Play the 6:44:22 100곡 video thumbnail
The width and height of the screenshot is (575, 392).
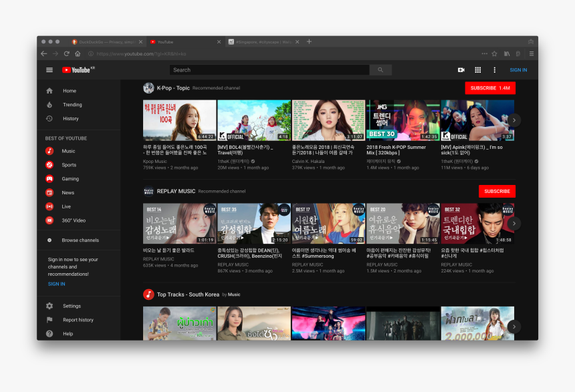179,120
